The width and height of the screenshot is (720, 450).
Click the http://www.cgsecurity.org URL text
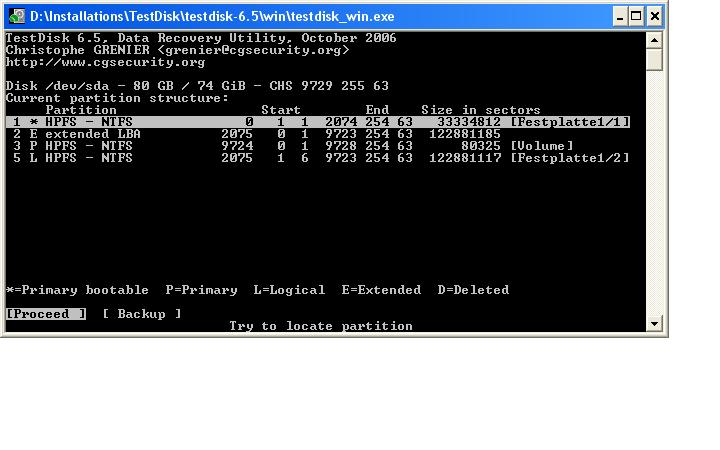[106, 62]
